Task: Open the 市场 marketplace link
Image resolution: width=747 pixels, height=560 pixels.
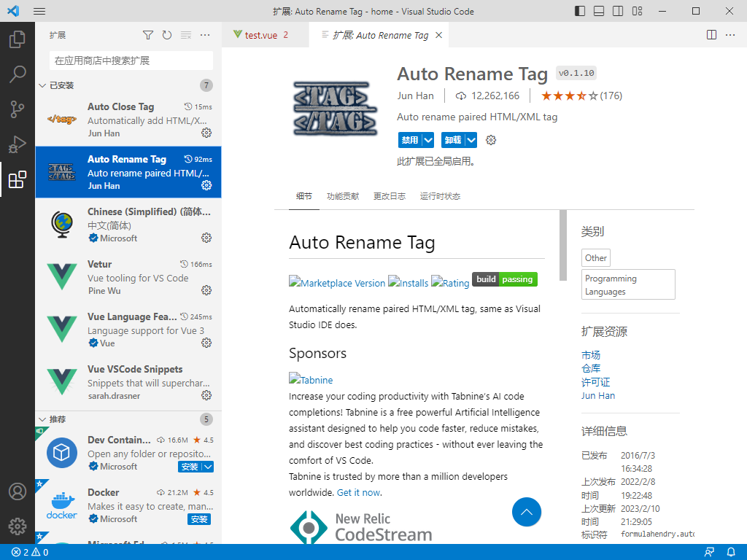Action: pyautogui.click(x=591, y=355)
